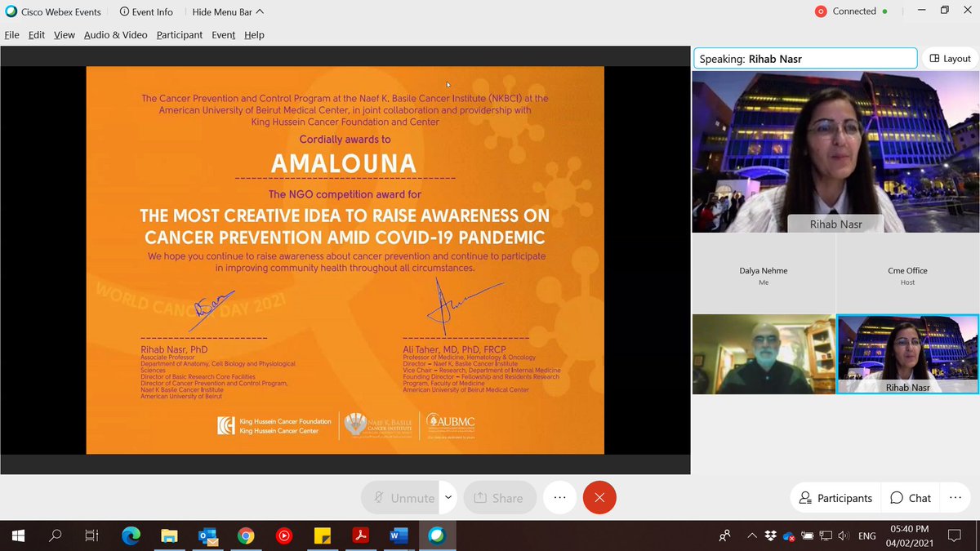Open OneDrive tray icon
Image resolution: width=980 pixels, height=551 pixels.
click(789, 536)
